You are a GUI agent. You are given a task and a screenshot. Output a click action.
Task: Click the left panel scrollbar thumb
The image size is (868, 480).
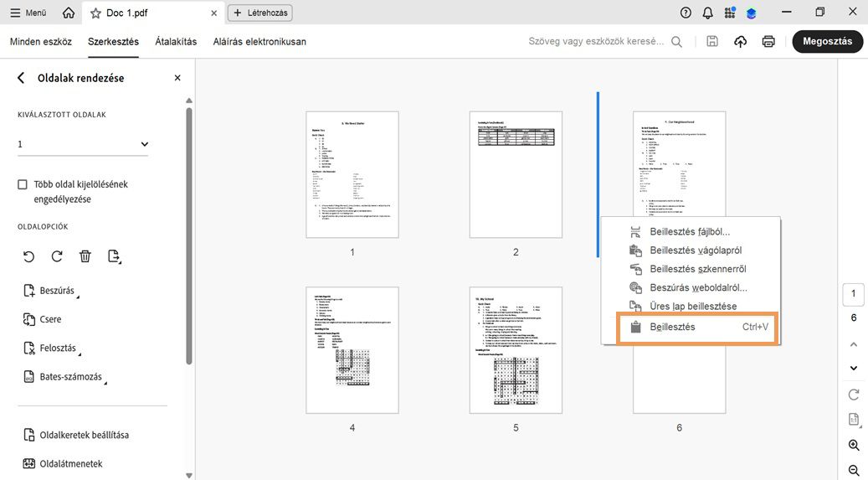coord(189,235)
